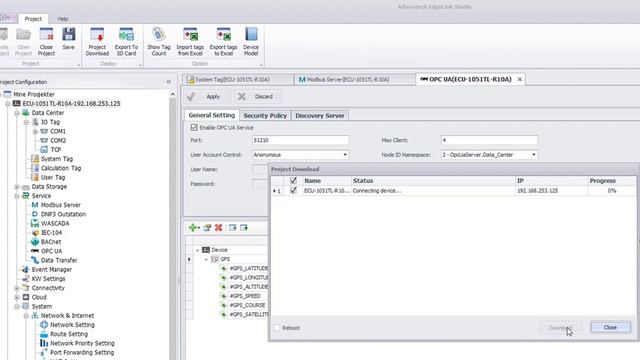Click the green add tag icon
This screenshot has height=360, width=640.
[x=193, y=228]
